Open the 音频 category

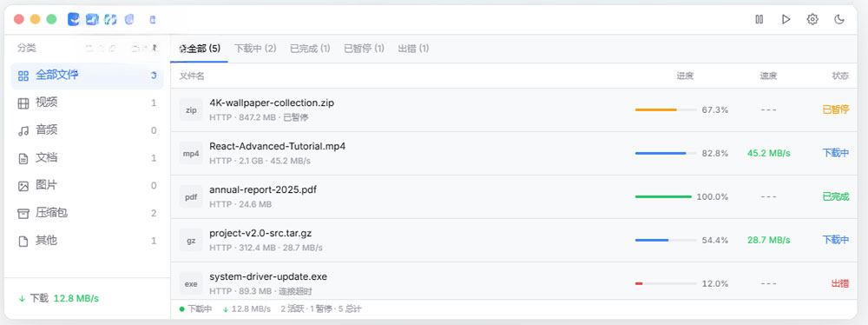87,130
